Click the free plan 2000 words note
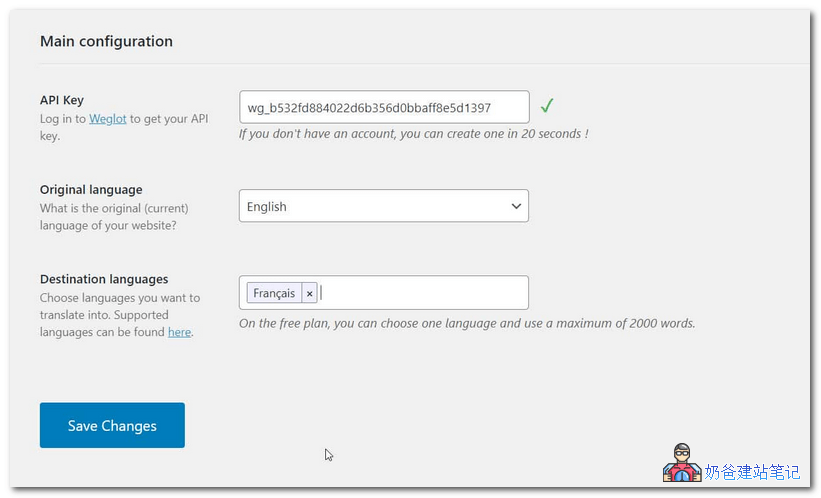This screenshot has width=821, height=498. coord(466,323)
